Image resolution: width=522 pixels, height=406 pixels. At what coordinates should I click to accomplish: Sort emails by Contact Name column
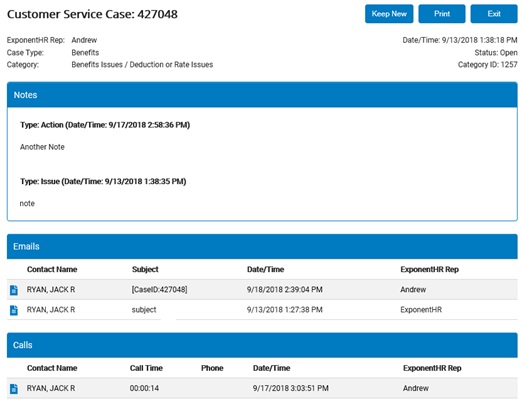coord(52,269)
